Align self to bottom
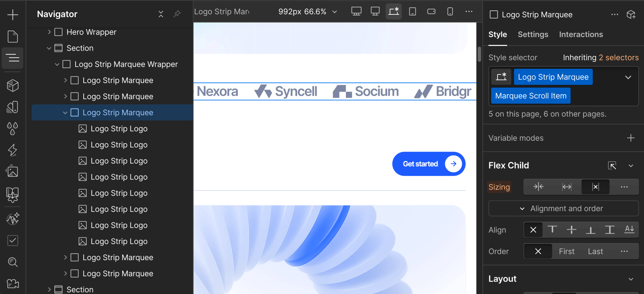This screenshot has height=294, width=644. pyautogui.click(x=591, y=230)
